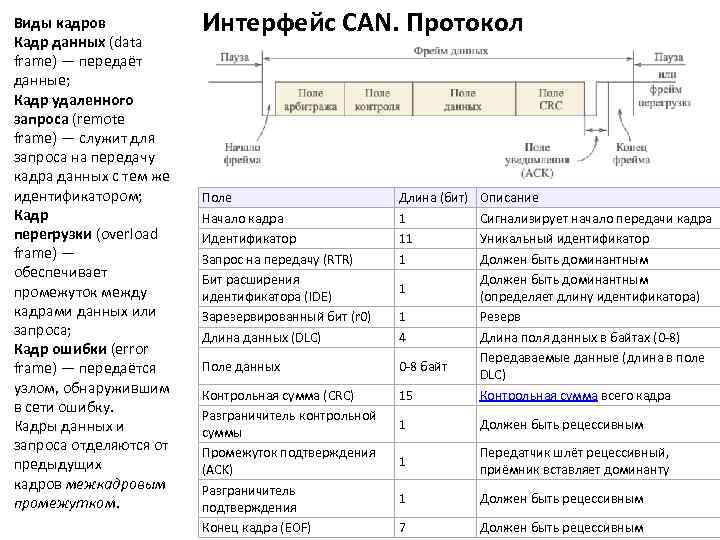Select the 'Бит расширения идентификатора (IDE)' cell
The width and height of the screenshot is (720, 540).
[297, 288]
